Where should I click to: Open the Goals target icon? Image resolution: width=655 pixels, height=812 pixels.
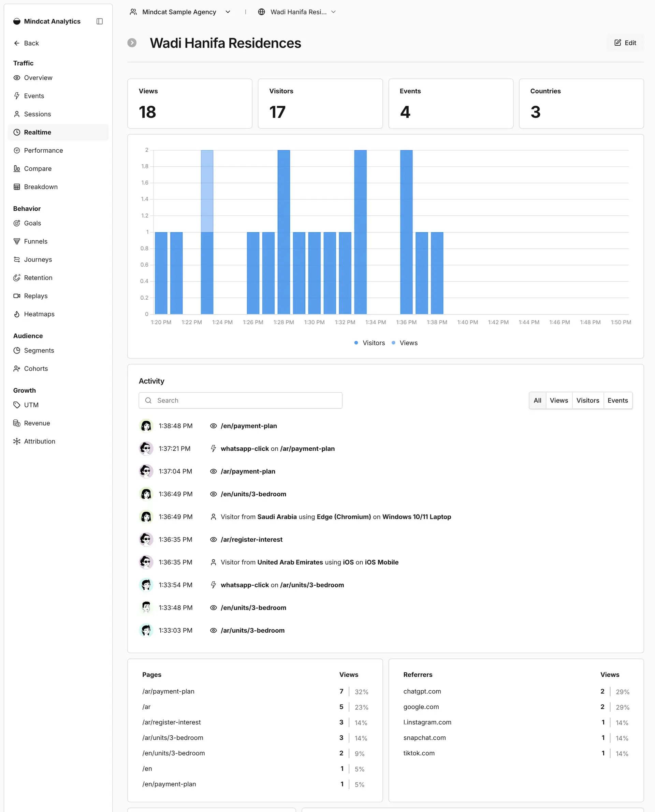17,223
